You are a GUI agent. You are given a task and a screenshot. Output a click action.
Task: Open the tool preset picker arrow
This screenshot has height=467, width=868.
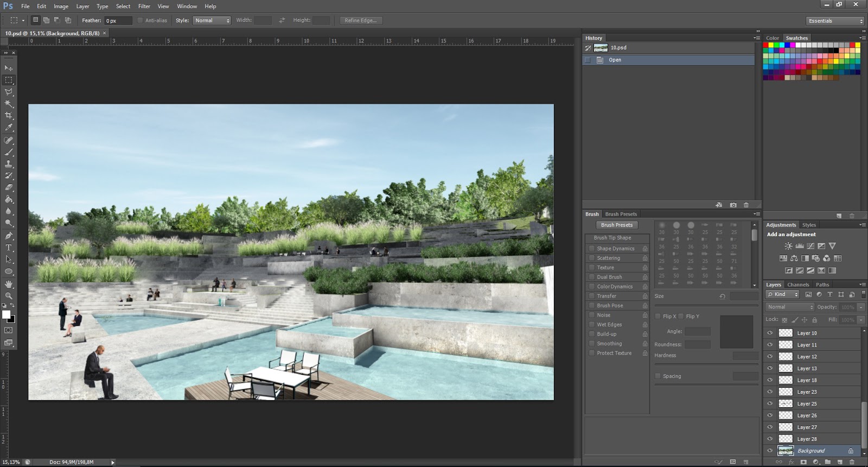coord(23,21)
